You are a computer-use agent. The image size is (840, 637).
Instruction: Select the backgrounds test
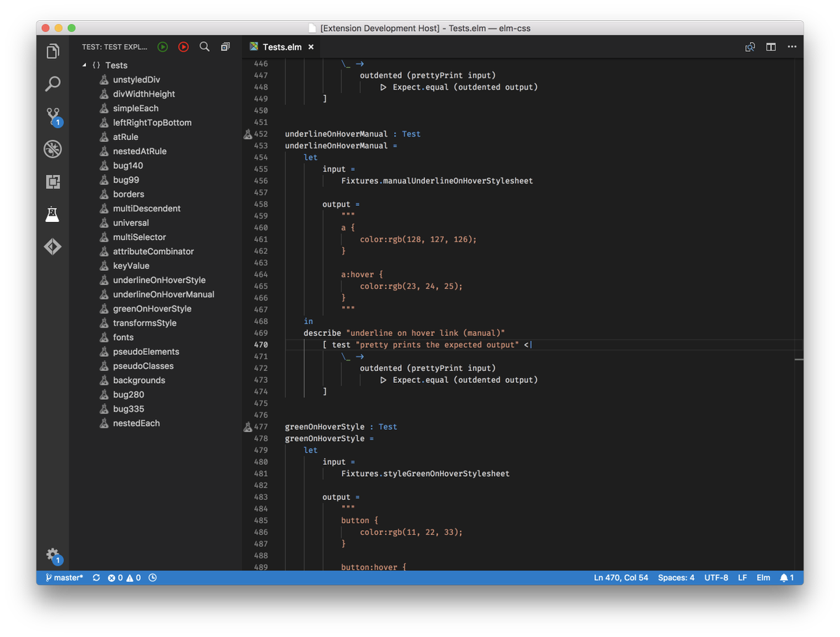(139, 380)
